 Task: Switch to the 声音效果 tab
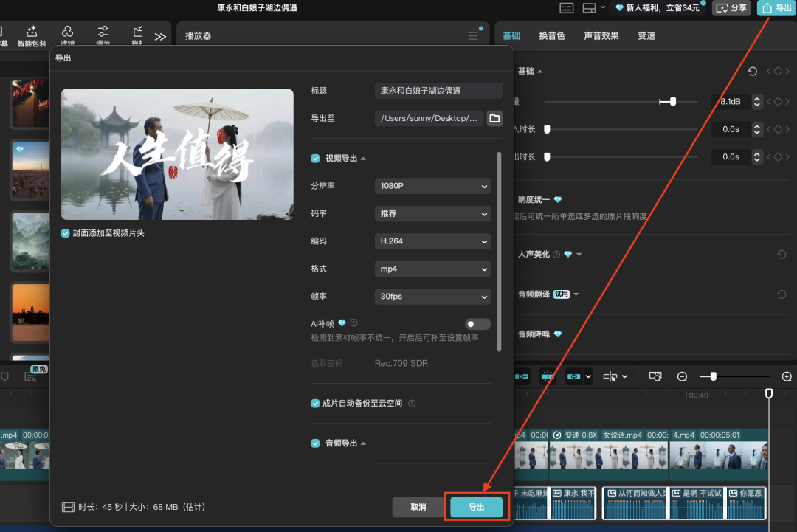pos(601,35)
